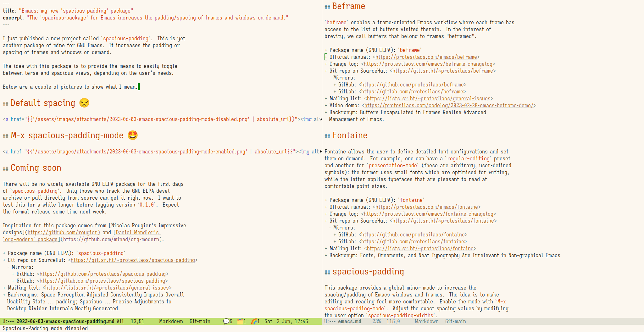Click the 'Sat 3 Jun, 17:45' date in mode line
The height and width of the screenshot is (332, 644).
[x=286, y=321]
